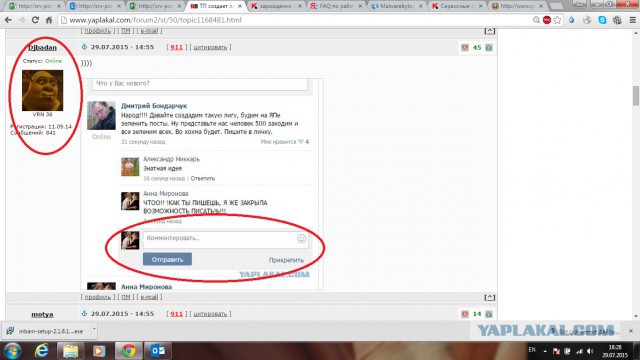This screenshot has height=360, width=640.
Task: Click the EN language indicator in tray
Action: click(x=532, y=350)
